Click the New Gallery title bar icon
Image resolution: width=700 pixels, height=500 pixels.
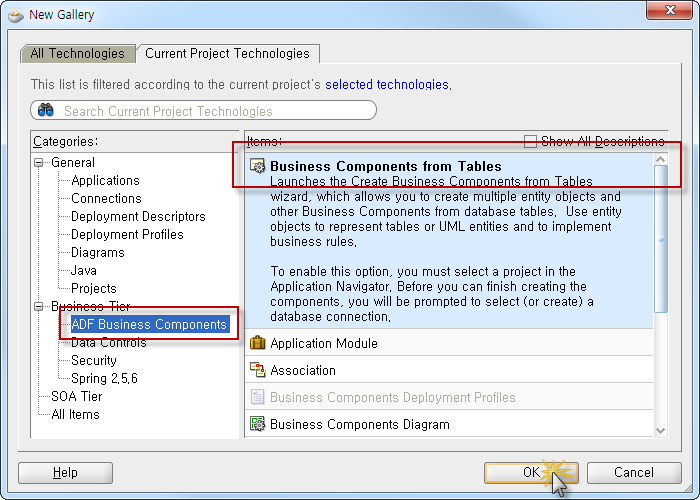[16, 15]
